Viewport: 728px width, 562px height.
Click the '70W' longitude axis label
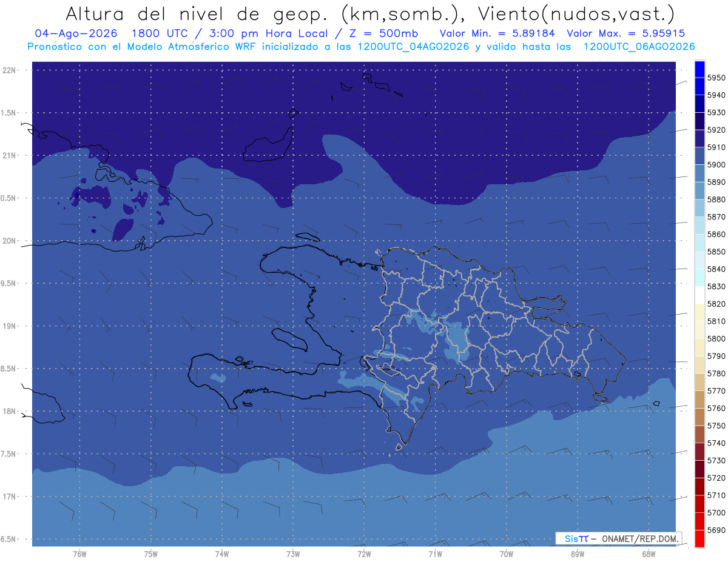(507, 554)
